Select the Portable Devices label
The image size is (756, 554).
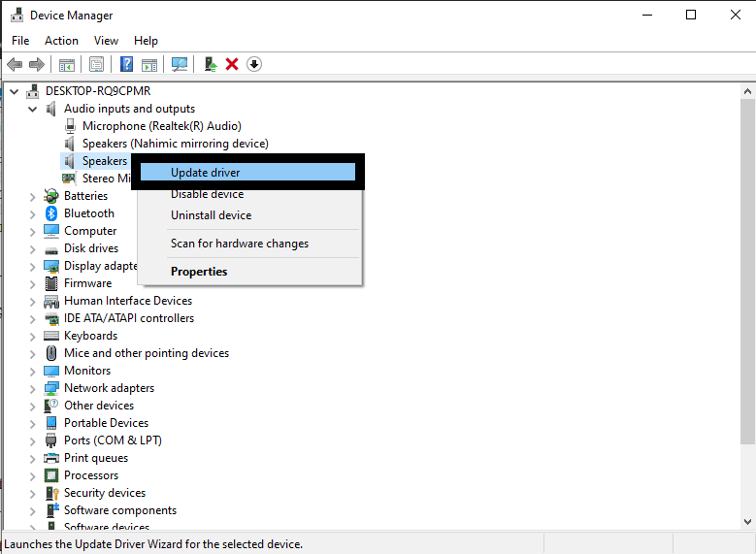pos(106,423)
